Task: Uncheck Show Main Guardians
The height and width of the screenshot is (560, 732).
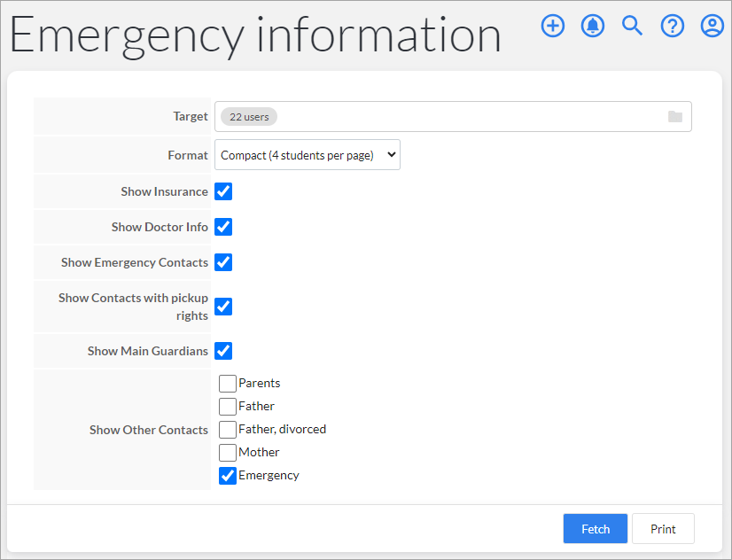Action: tap(223, 351)
